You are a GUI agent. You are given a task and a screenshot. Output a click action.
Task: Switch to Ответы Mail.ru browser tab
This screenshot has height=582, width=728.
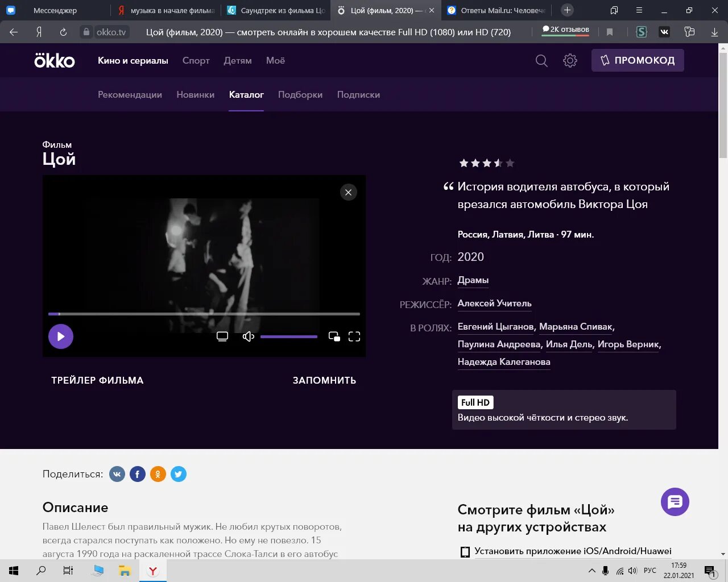[x=497, y=10]
